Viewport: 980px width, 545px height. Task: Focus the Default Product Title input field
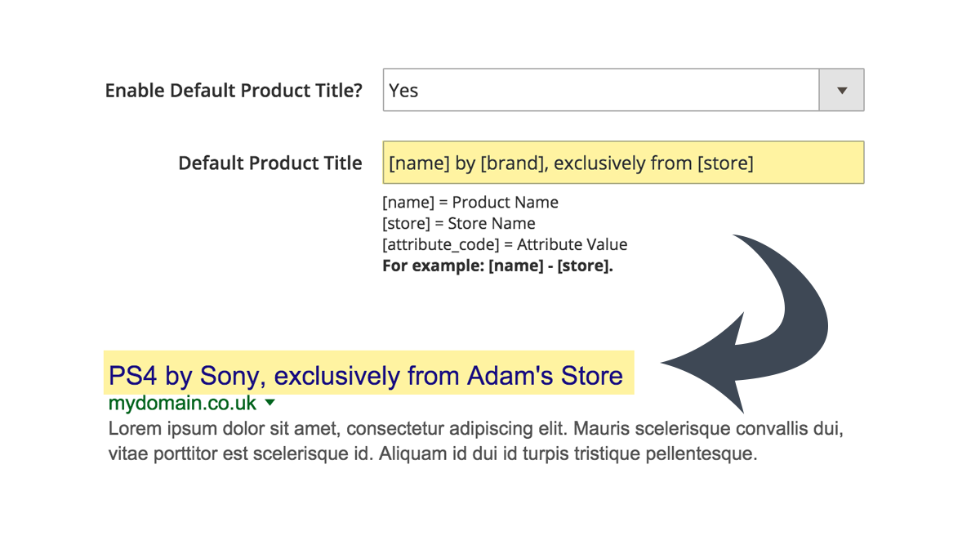(623, 163)
